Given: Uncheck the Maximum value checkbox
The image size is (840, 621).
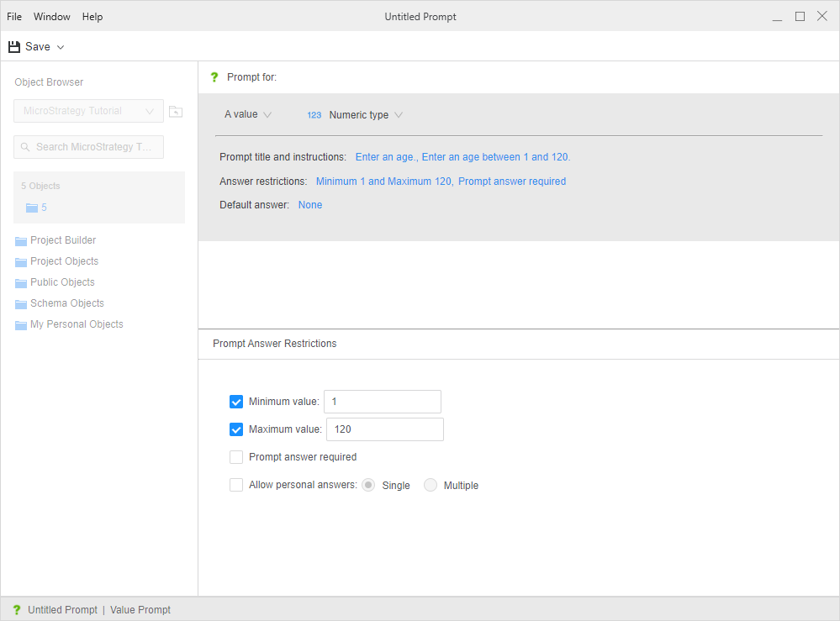Looking at the screenshot, I should pos(236,429).
